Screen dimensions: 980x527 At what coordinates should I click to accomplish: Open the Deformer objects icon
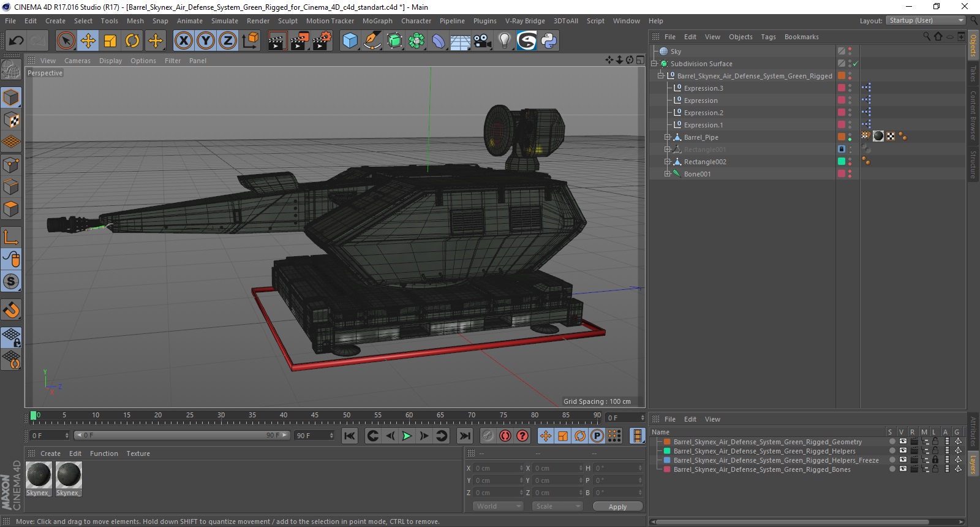[439, 41]
